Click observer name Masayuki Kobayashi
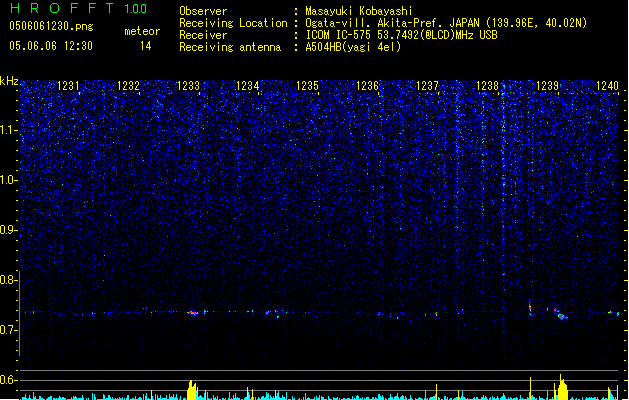 359,11
